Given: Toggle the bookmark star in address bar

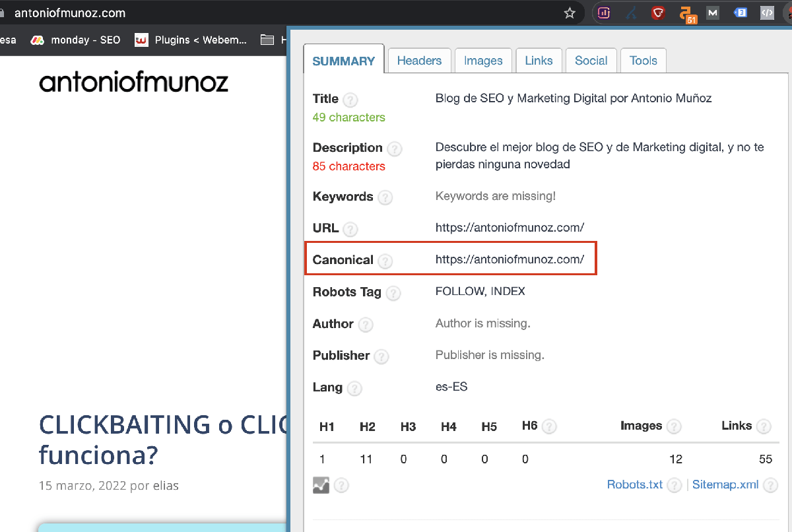Looking at the screenshot, I should 569,12.
